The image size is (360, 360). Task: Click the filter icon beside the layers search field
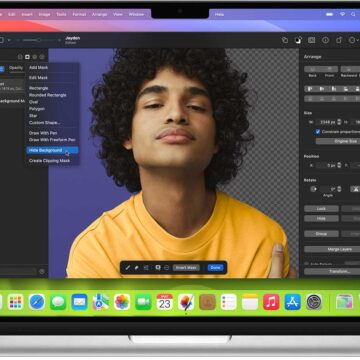coord(42,272)
